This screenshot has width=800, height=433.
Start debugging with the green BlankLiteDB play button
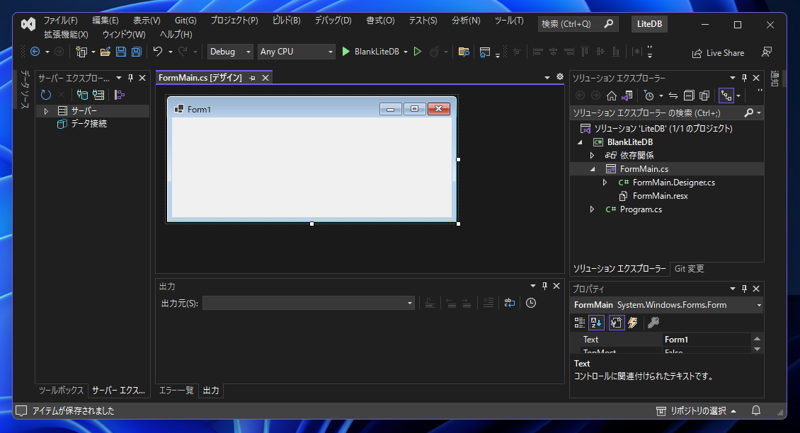(371, 52)
